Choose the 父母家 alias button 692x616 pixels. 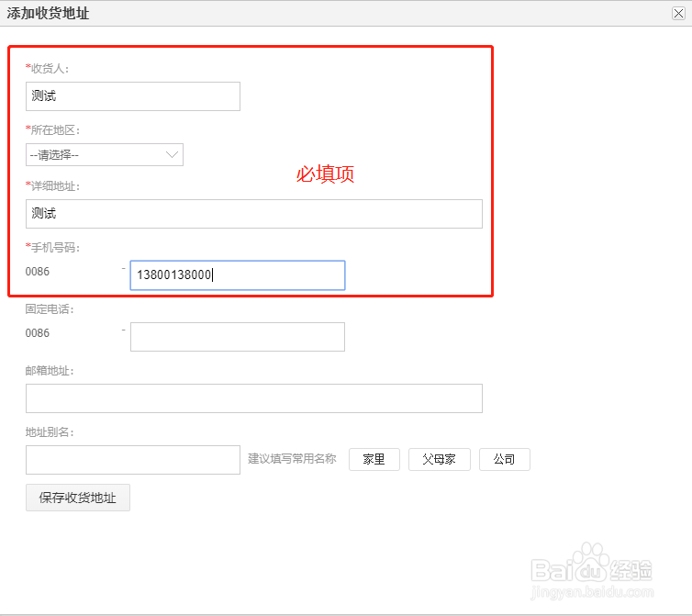coord(439,459)
